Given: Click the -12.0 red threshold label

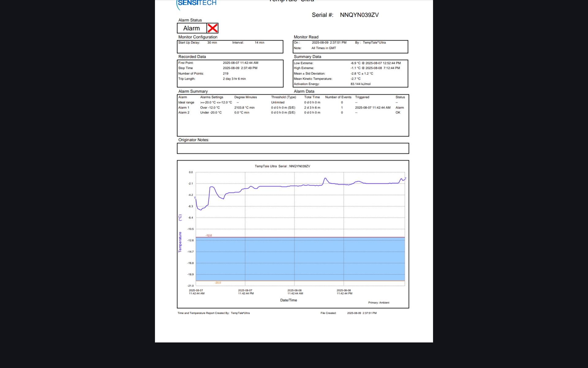Looking at the screenshot, I should coord(209,236).
